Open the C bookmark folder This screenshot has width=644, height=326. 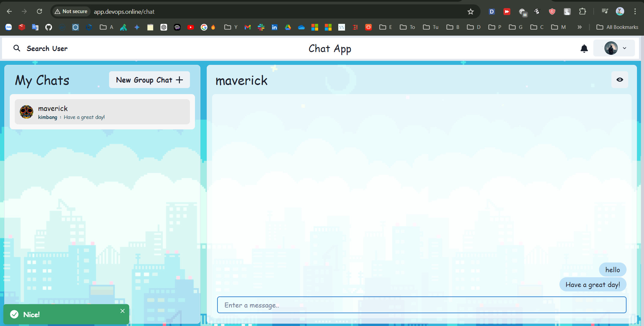coord(537,27)
